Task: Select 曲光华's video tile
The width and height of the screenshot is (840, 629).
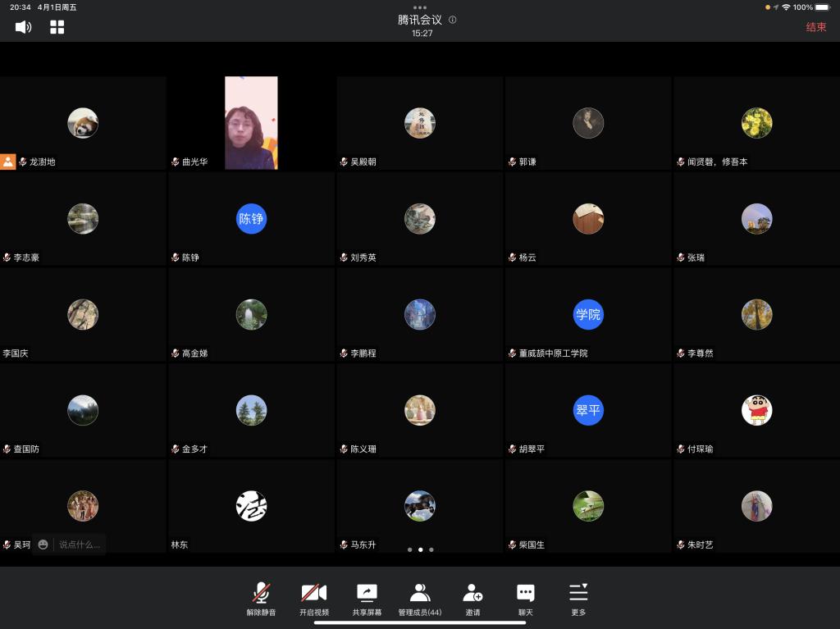Action: [x=251, y=123]
